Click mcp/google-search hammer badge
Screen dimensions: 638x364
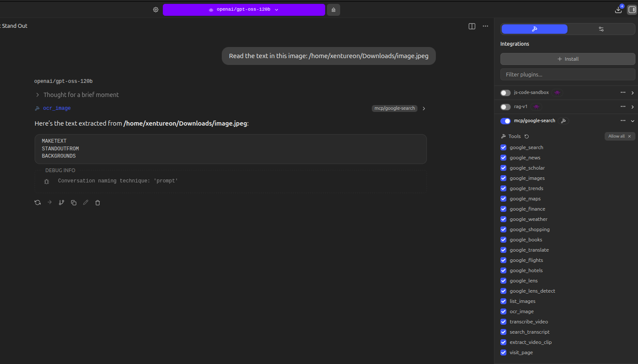(564, 121)
